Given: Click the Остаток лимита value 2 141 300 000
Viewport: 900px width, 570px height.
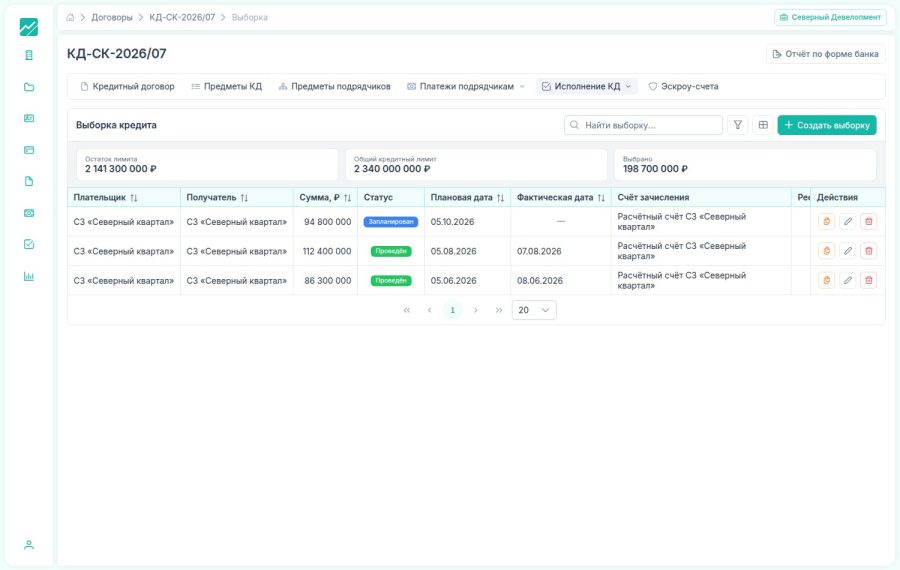Looking at the screenshot, I should (x=121, y=169).
